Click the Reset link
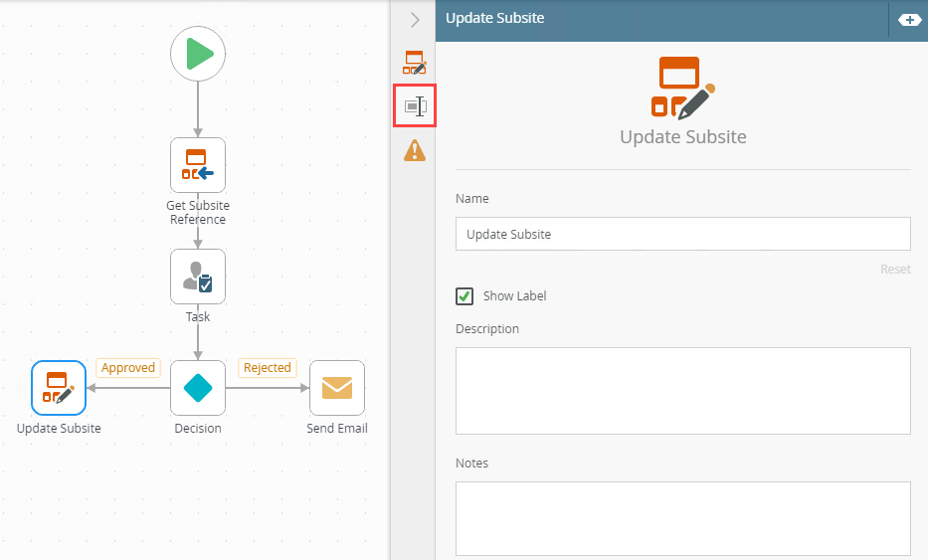The height and width of the screenshot is (560, 928). 895,270
